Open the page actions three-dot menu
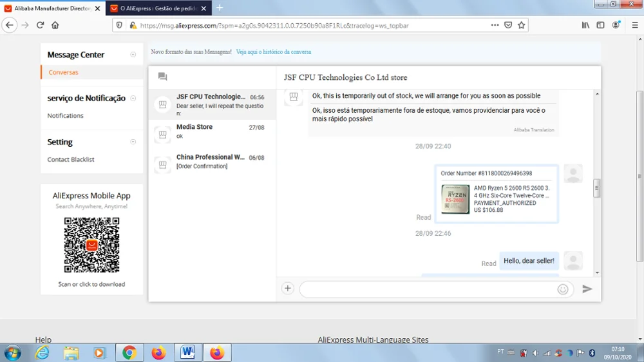Viewport: 644px width, 362px height. click(495, 25)
